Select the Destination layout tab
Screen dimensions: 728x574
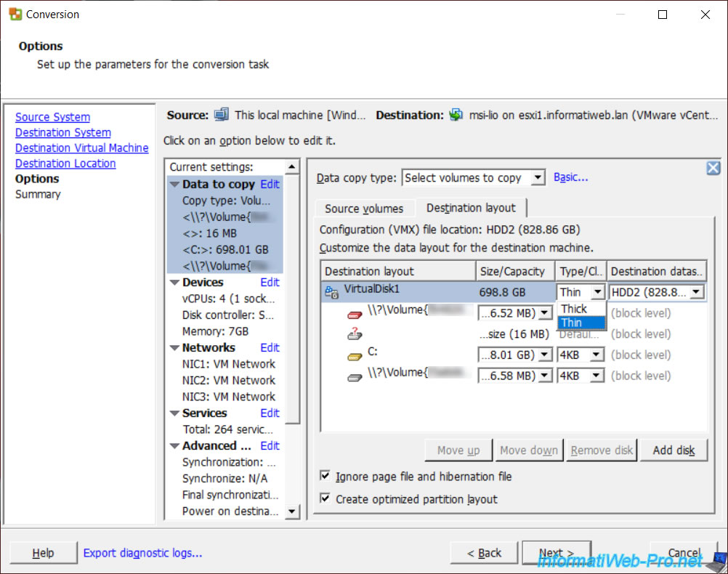[471, 208]
